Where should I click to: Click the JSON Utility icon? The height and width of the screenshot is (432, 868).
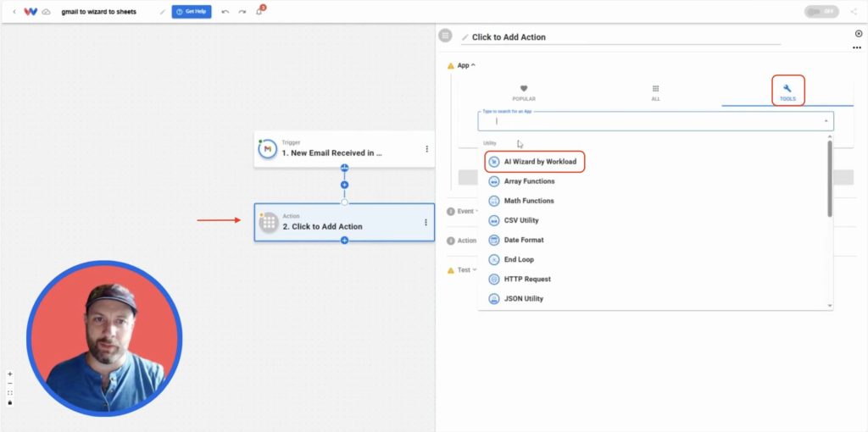click(494, 299)
